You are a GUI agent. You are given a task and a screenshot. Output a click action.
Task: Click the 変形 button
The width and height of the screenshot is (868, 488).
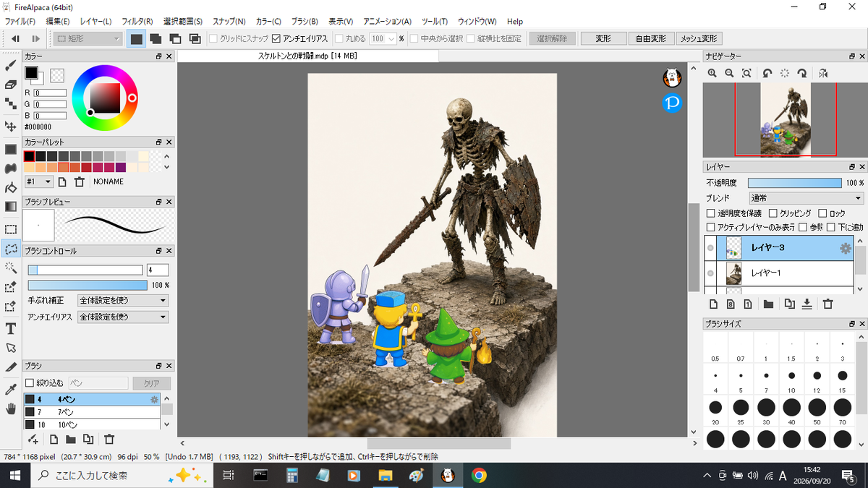pyautogui.click(x=603, y=38)
